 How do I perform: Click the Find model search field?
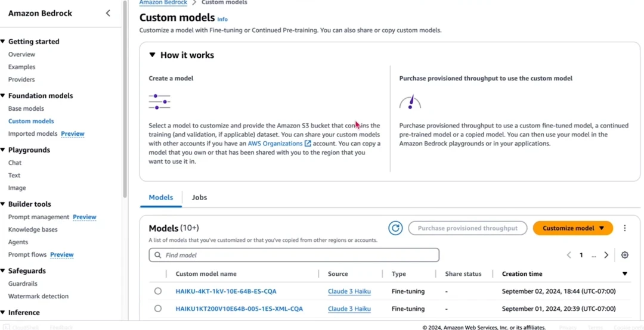click(294, 255)
